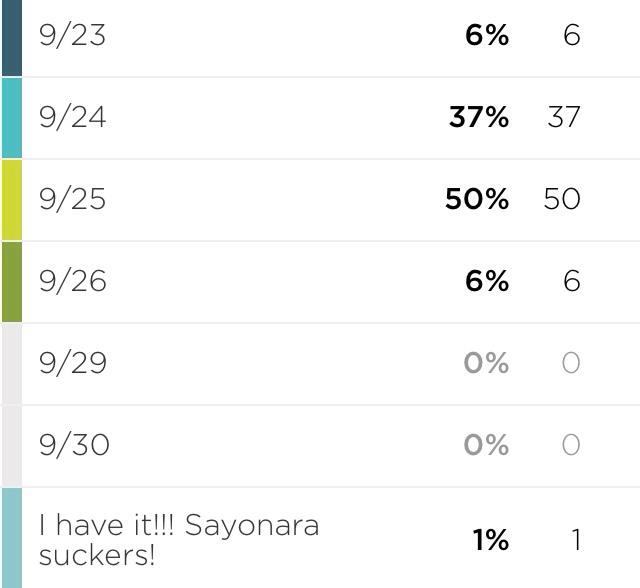Select the "I have it!!! Sayonara suckers!" option

[179, 540]
